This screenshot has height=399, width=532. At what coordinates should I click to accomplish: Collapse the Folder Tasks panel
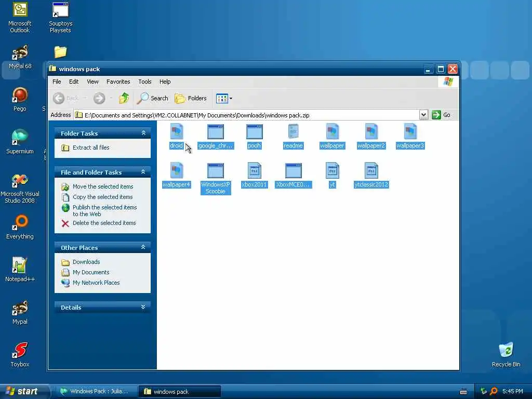click(143, 133)
